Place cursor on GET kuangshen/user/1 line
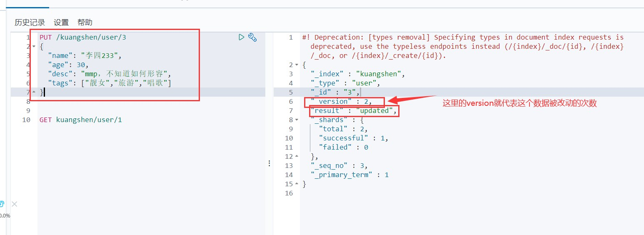 tap(80, 120)
